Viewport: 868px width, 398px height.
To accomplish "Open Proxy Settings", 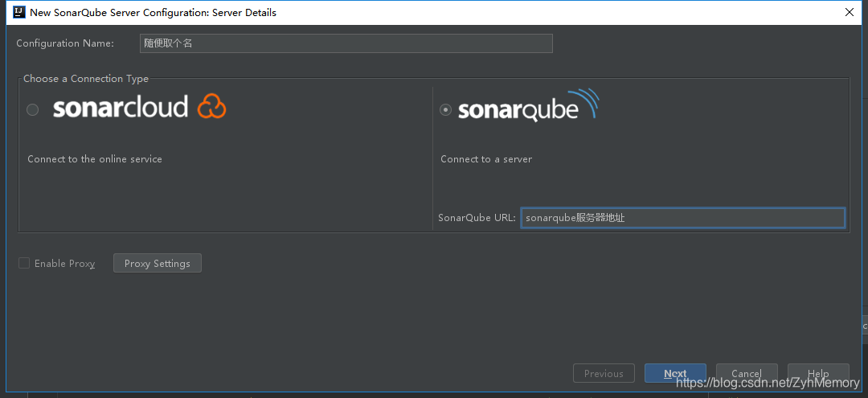I will [158, 264].
